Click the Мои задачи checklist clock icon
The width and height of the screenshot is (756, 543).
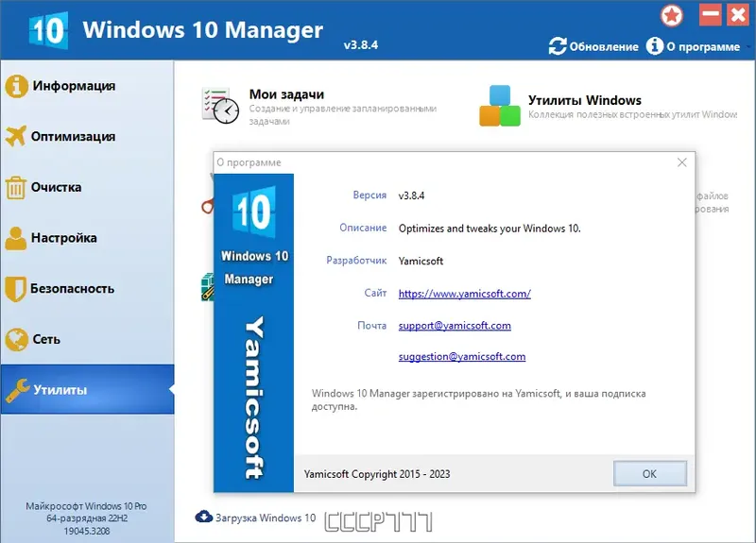click(x=220, y=105)
